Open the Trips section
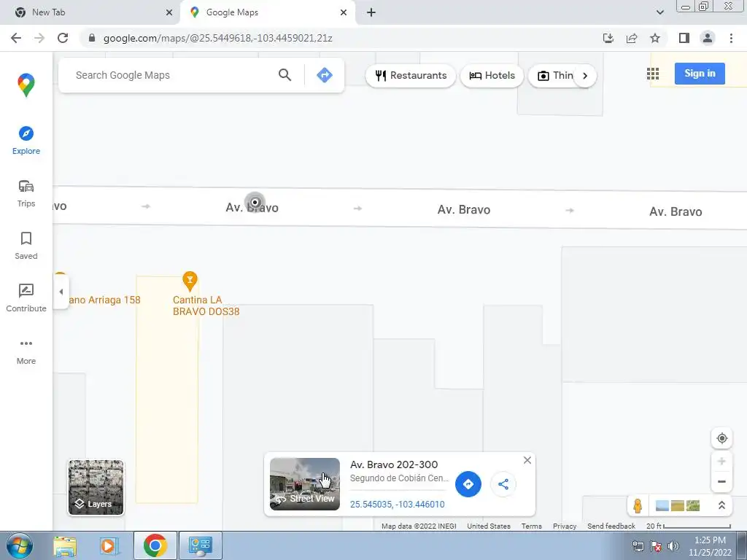The image size is (747, 560). (x=26, y=193)
